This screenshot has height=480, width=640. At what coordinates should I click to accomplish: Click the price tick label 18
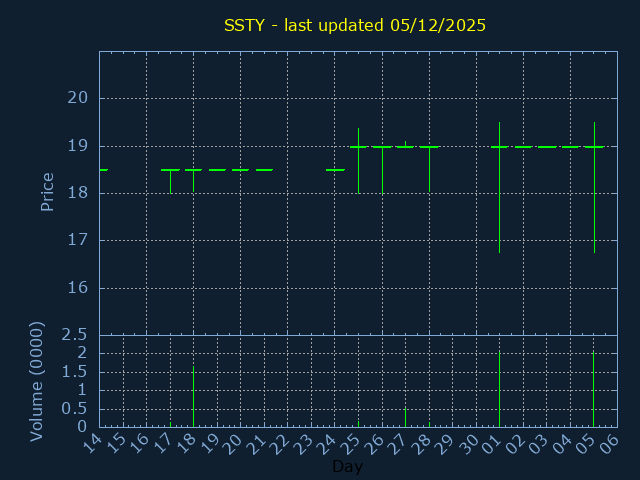pyautogui.click(x=78, y=193)
